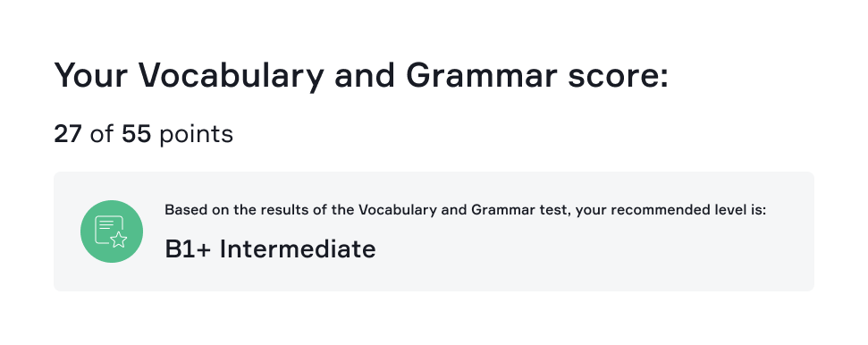This screenshot has width=868, height=345.
Task: Click the bold score number 27
Action: pyautogui.click(x=68, y=134)
